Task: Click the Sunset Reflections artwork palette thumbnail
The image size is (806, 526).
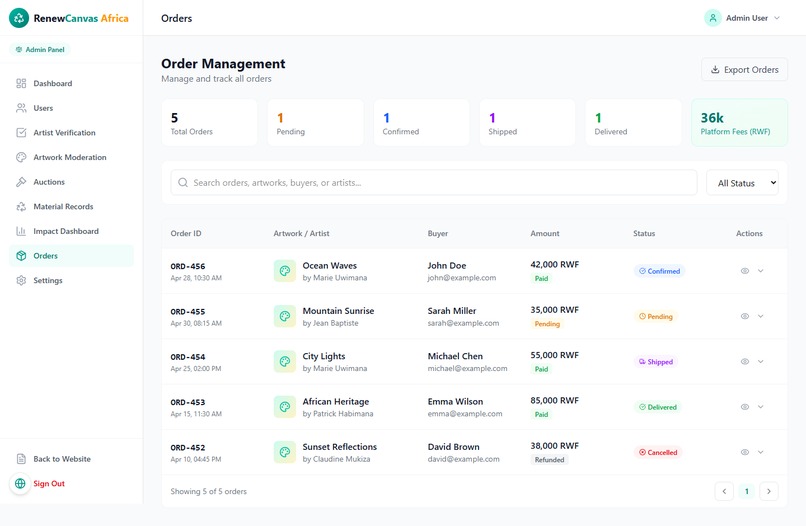Action: (285, 452)
